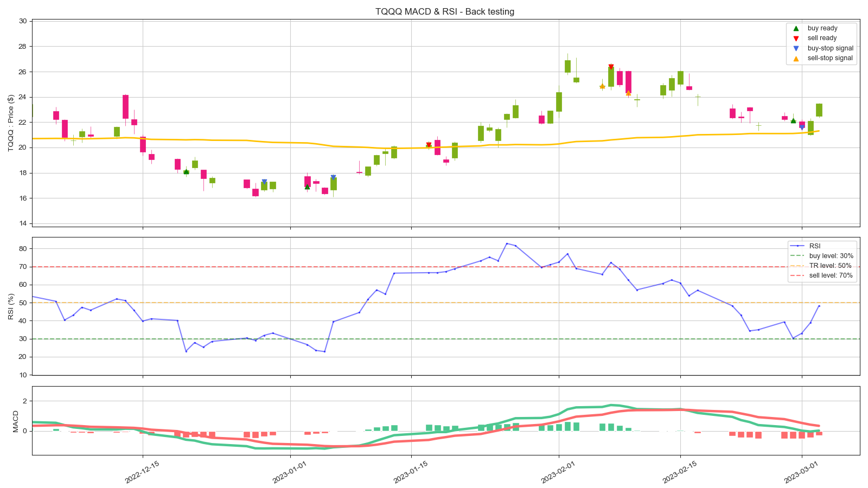868x488 pixels.
Task: Click the blue buy-stop signal triangle in legend
Action: pos(796,48)
